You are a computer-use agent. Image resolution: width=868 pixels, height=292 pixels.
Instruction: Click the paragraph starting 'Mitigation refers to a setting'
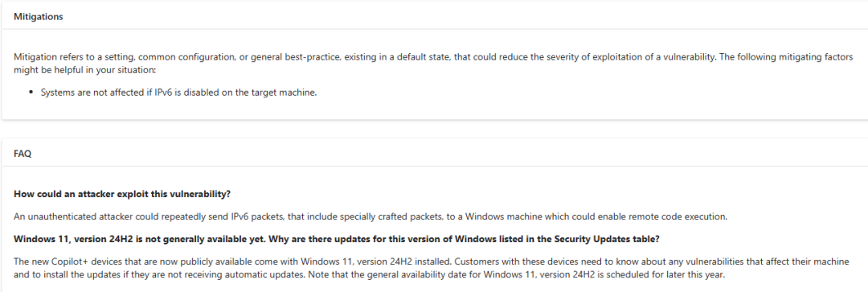click(x=433, y=64)
